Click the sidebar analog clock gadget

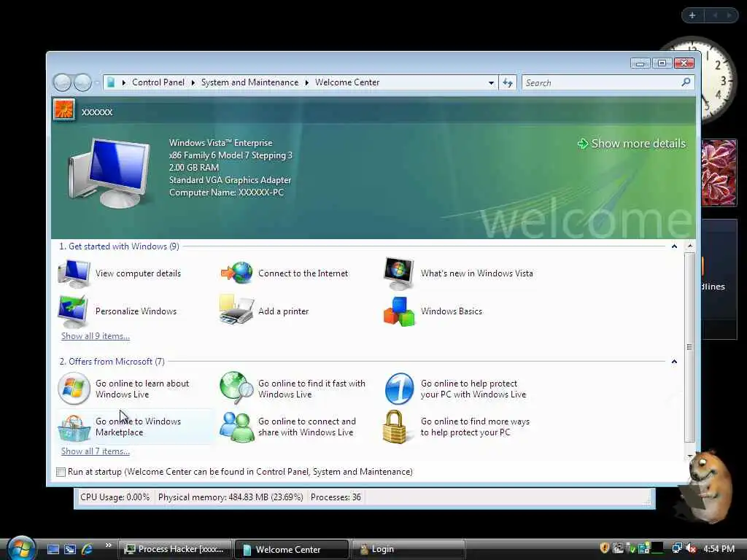(718, 81)
